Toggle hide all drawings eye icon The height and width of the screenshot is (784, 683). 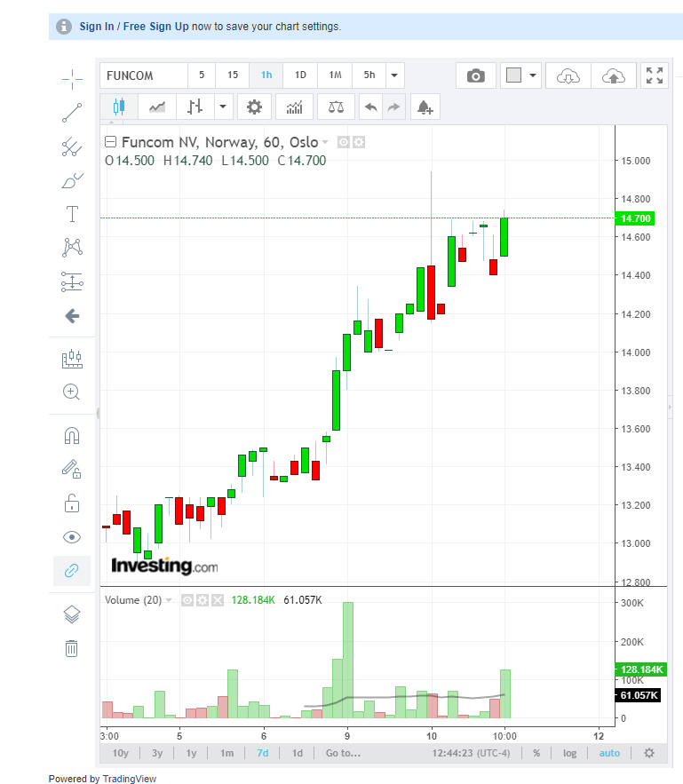(x=72, y=537)
